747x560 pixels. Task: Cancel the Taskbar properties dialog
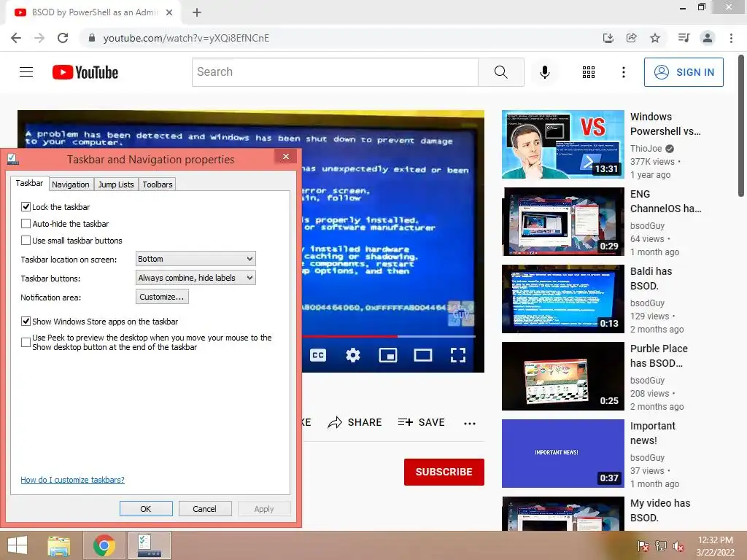coord(205,508)
